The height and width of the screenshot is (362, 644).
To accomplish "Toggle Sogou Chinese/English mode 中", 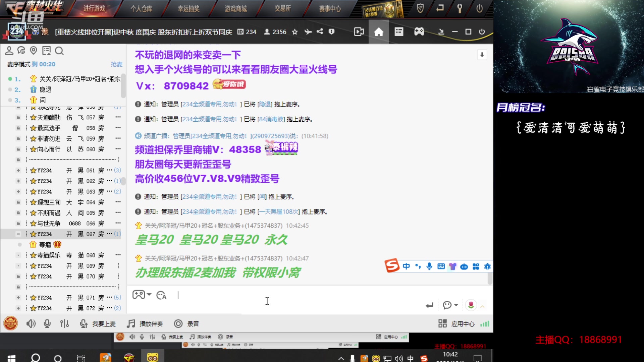I will [x=406, y=266].
